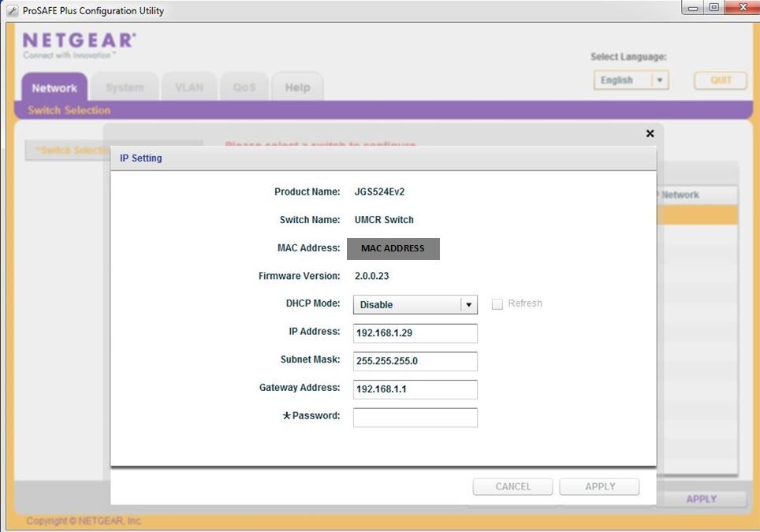
Task: Click the Subnet Mask input field
Action: [415, 361]
